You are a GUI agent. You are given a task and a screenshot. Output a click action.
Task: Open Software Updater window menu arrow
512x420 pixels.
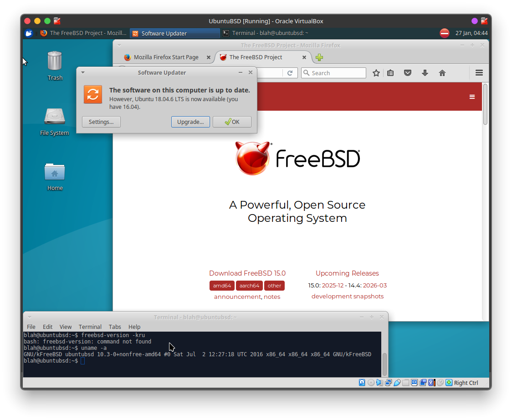pos(83,72)
